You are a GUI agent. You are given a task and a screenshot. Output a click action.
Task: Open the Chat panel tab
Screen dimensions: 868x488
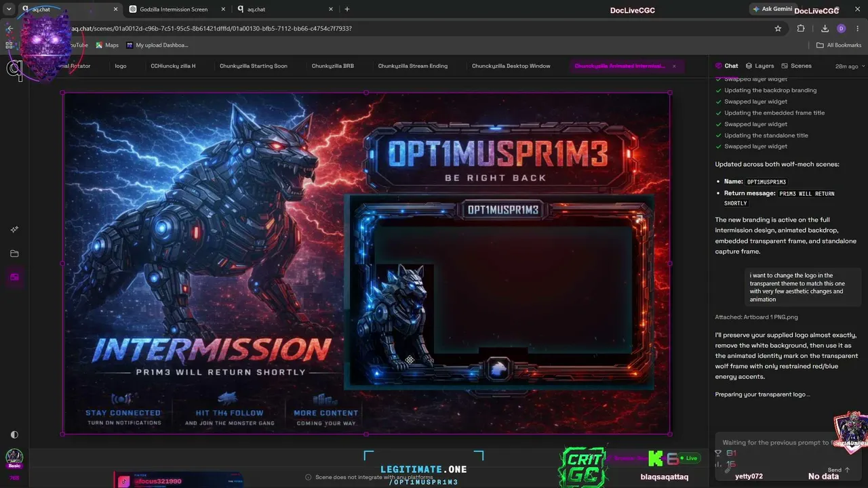point(727,66)
